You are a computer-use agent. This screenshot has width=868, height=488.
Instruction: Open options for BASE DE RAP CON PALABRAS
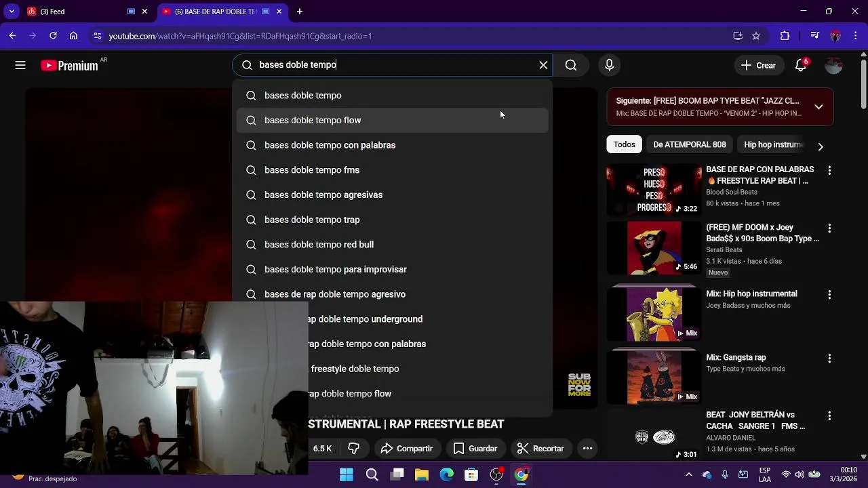829,171
